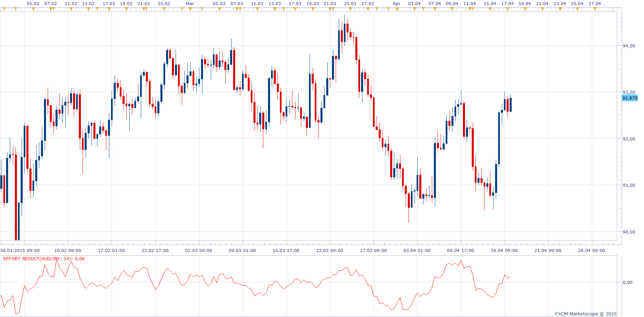Image resolution: width=644 pixels, height=317 pixels.
Task: Select the 27.03 09:00 time label
Action: (x=373, y=251)
